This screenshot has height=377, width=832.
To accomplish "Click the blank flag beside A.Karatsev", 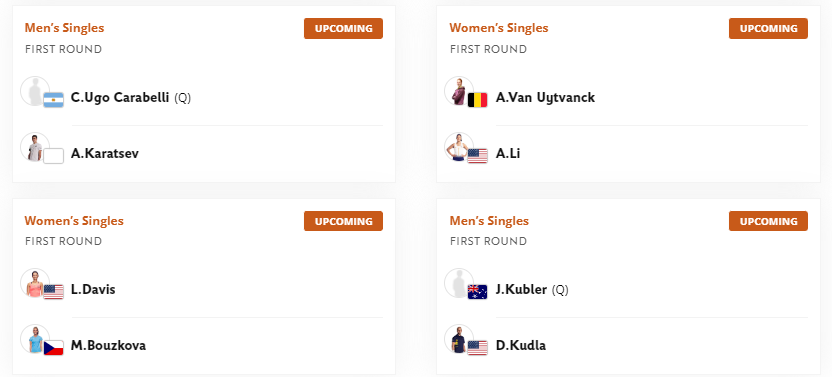I will coord(53,156).
